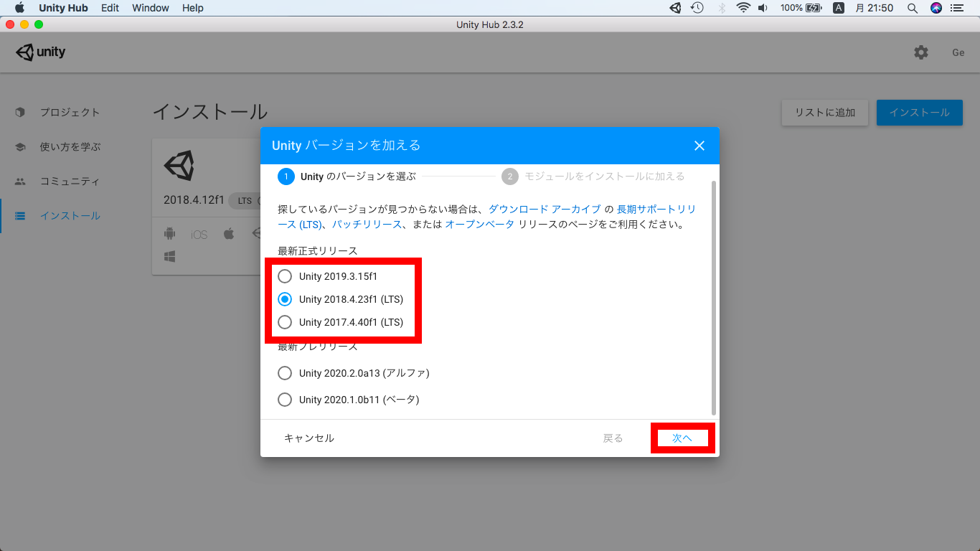Select Unity 2017.4.40f1 (LTS) radio button
Screen dimensions: 980x551
(285, 322)
